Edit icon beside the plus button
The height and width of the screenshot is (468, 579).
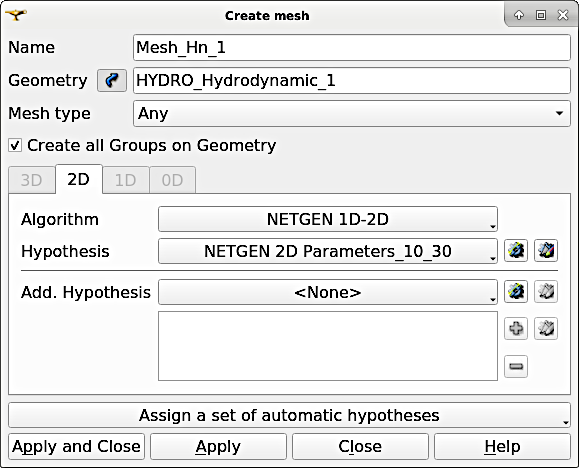tap(546, 328)
